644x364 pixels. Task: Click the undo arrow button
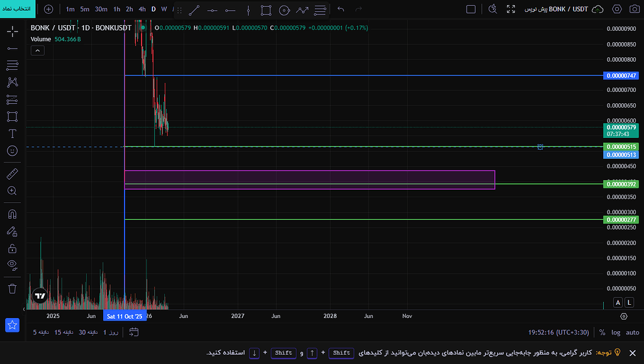[x=341, y=9]
